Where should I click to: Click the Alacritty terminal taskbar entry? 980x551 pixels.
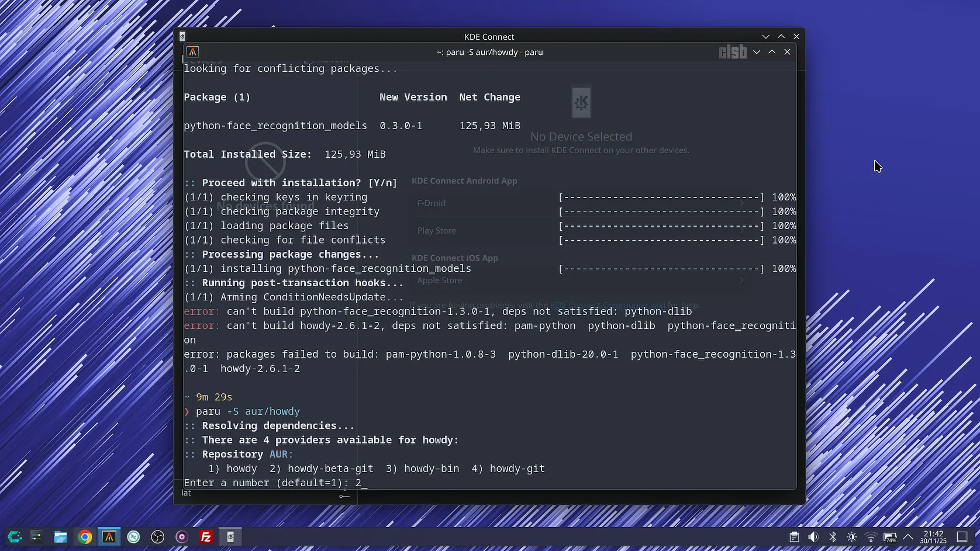pyautogui.click(x=109, y=537)
